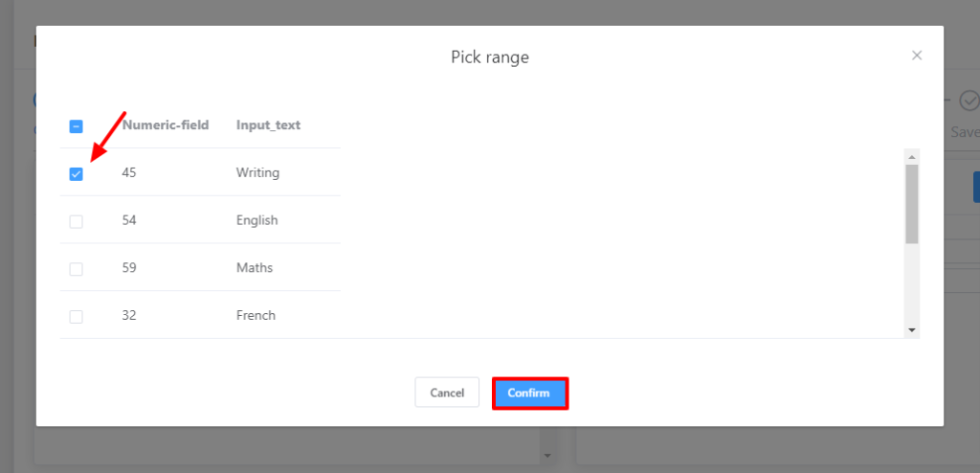This screenshot has height=473, width=980.
Task: Click the French cell text
Action: point(256,315)
